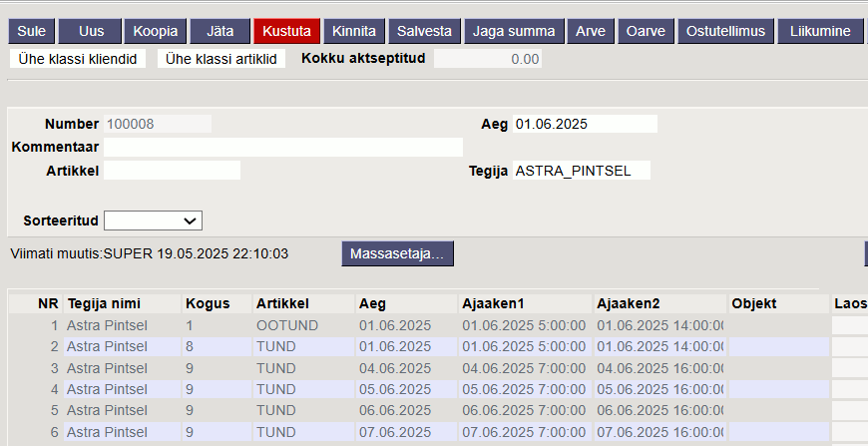Click Kogus cell 8 in row 2
This screenshot has height=446, width=868.
pyautogui.click(x=217, y=347)
